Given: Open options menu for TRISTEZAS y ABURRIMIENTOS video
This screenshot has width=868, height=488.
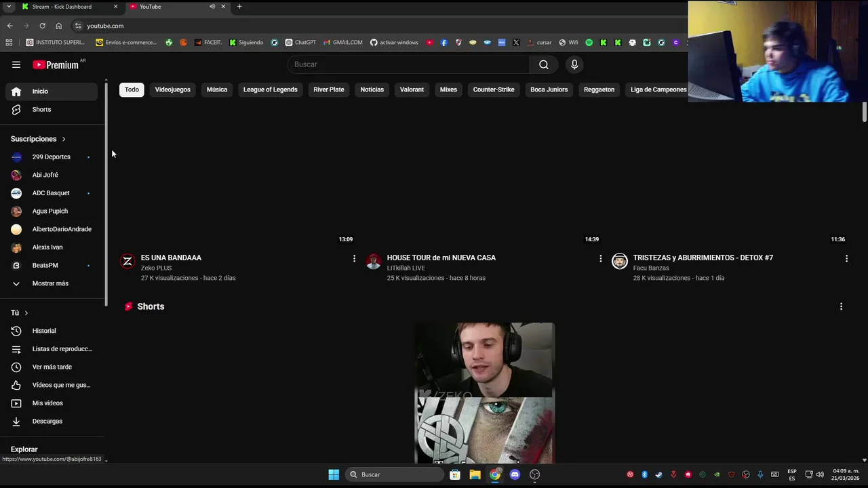Looking at the screenshot, I should point(846,258).
